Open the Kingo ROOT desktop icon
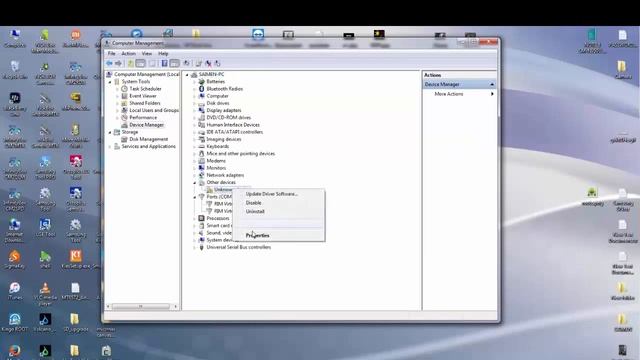Viewport: 640px width, 360px height. 15,322
